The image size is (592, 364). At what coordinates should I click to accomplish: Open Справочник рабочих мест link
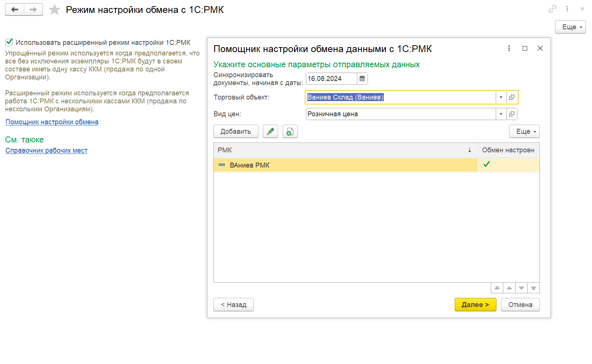[x=46, y=150]
